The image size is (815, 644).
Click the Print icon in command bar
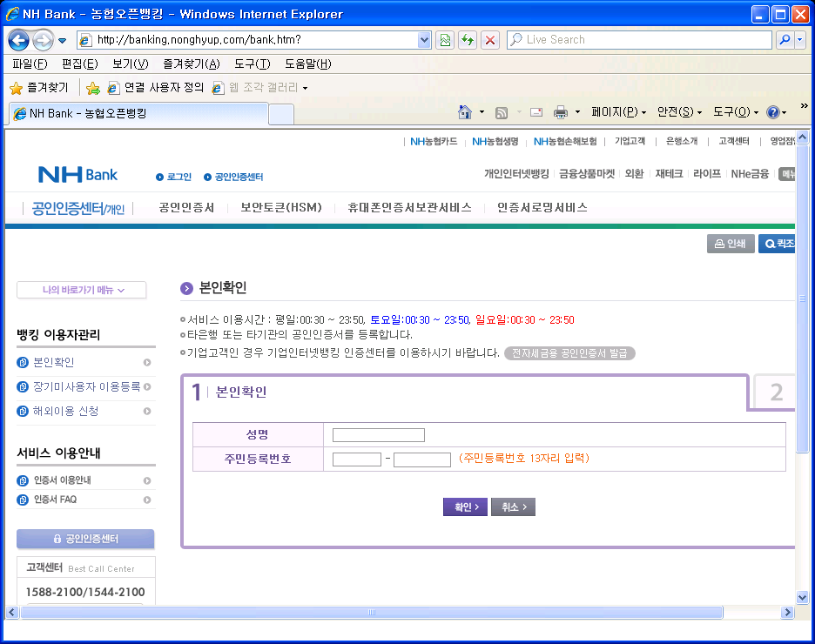click(561, 112)
